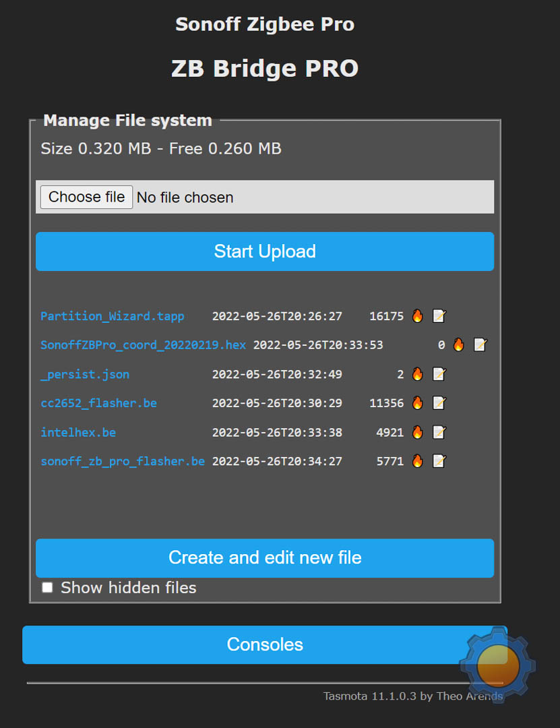The width and height of the screenshot is (560, 728).
Task: Click timestamp 2022-05-26T20:30:29
Action: click(x=277, y=403)
